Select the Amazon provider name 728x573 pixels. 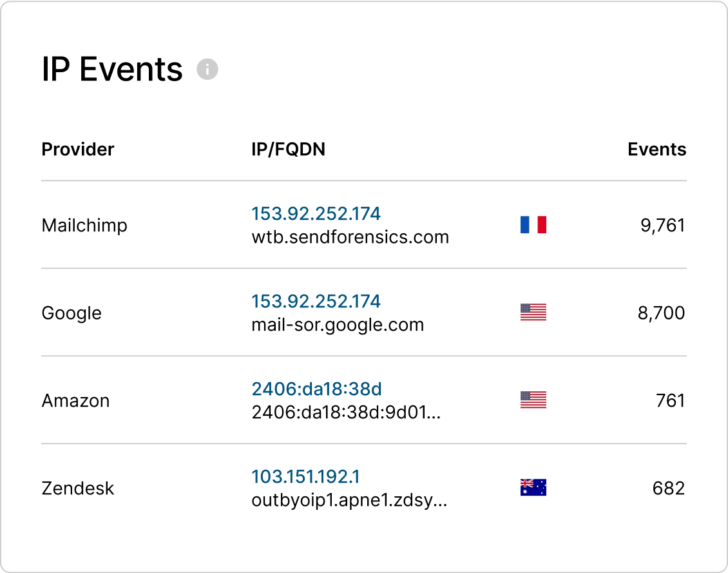(x=75, y=401)
